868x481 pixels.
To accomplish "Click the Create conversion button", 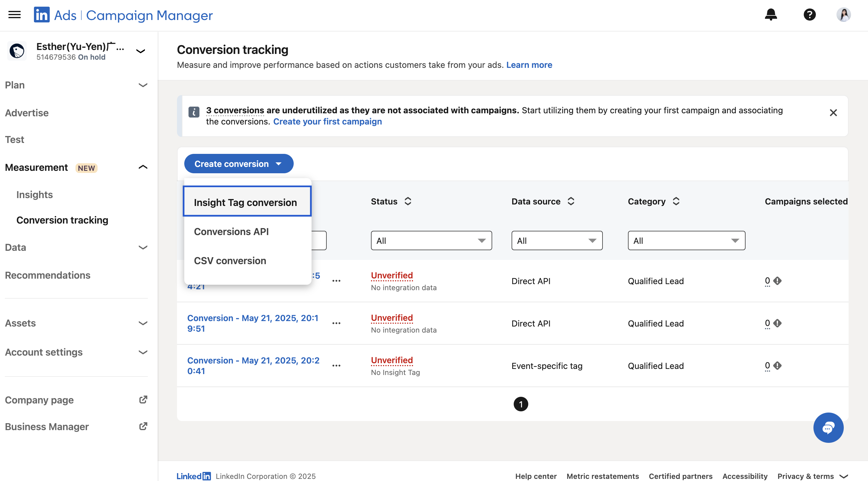I will click(x=239, y=164).
